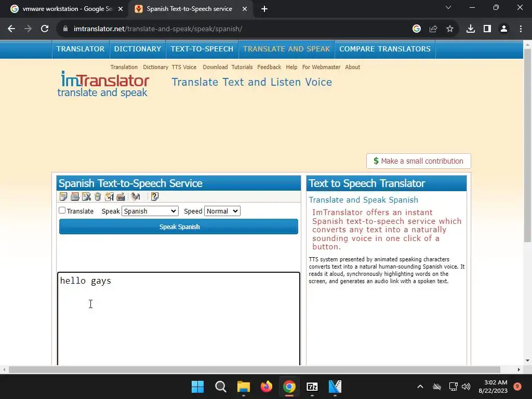
Task: Click Chrome icon in taskbar
Action: (x=289, y=387)
